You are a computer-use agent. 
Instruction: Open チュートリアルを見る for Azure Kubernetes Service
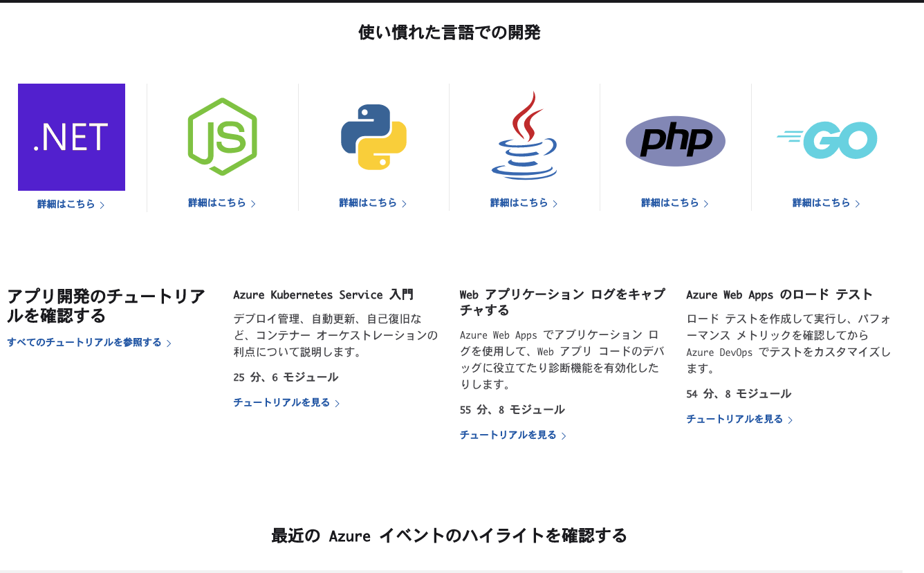(x=281, y=402)
